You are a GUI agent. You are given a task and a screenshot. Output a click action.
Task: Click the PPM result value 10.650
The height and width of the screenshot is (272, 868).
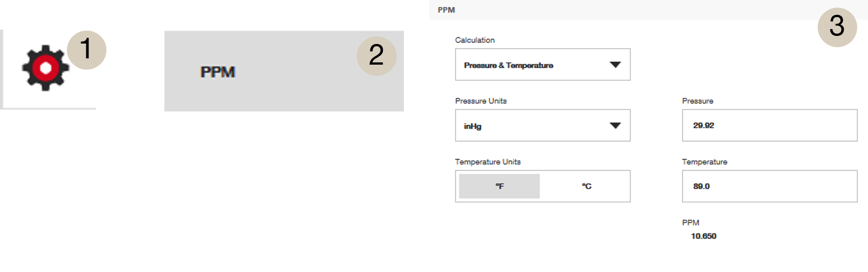[x=704, y=236]
